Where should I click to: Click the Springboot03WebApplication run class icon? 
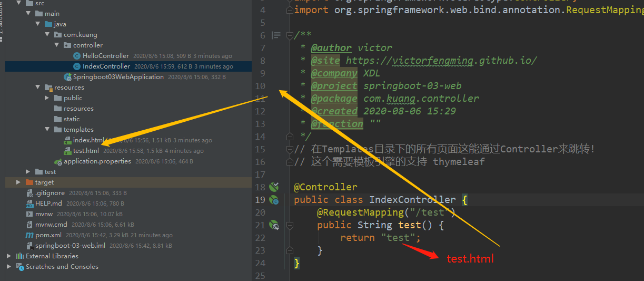(x=67, y=77)
